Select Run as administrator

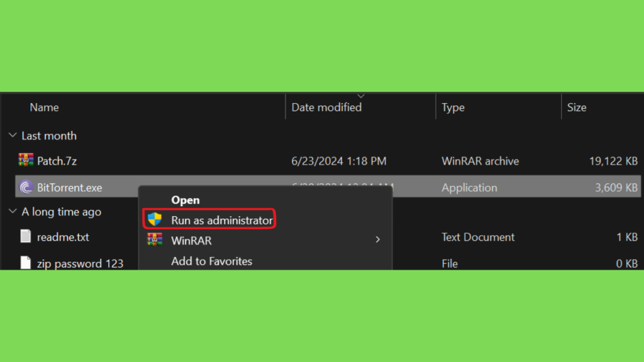point(221,220)
